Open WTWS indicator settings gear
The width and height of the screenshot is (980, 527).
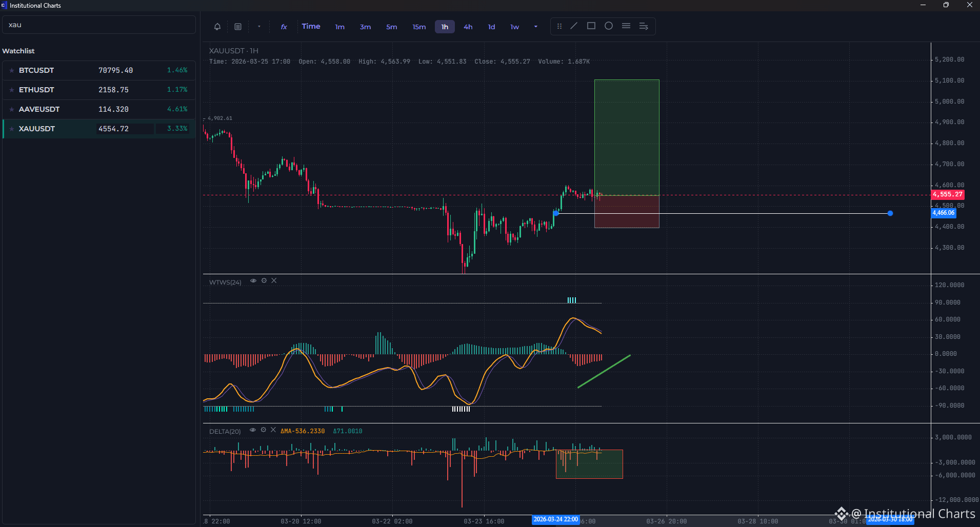click(264, 281)
